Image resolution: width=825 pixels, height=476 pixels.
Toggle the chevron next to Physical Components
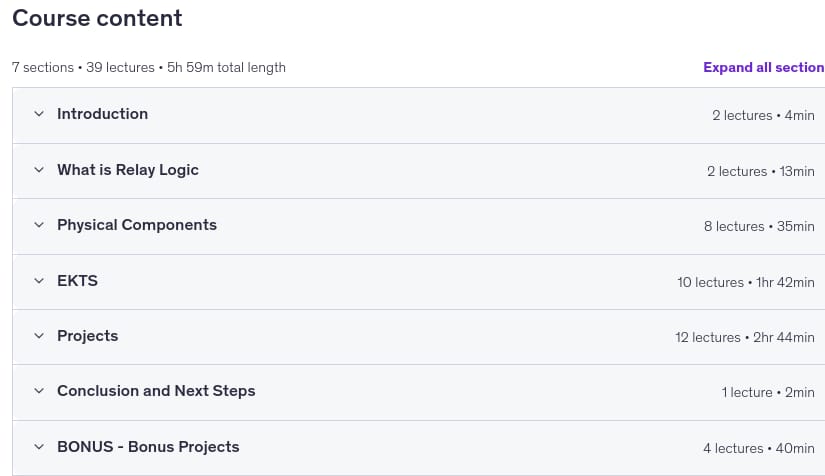tap(39, 225)
